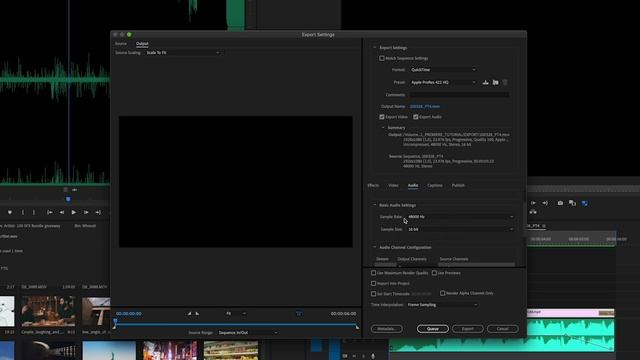Open the Effects tab

point(373,185)
